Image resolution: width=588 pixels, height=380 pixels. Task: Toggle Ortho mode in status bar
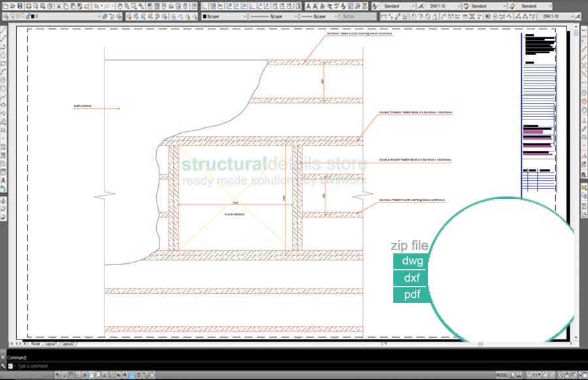tap(78, 375)
